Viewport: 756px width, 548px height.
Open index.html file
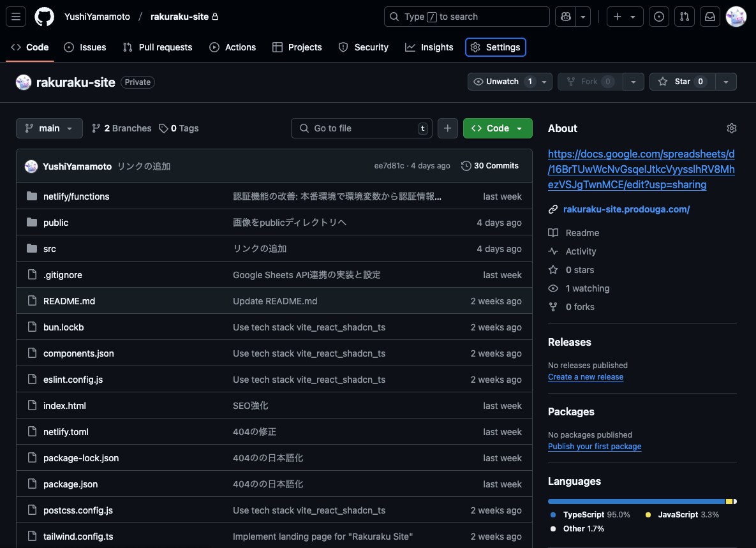(x=64, y=406)
